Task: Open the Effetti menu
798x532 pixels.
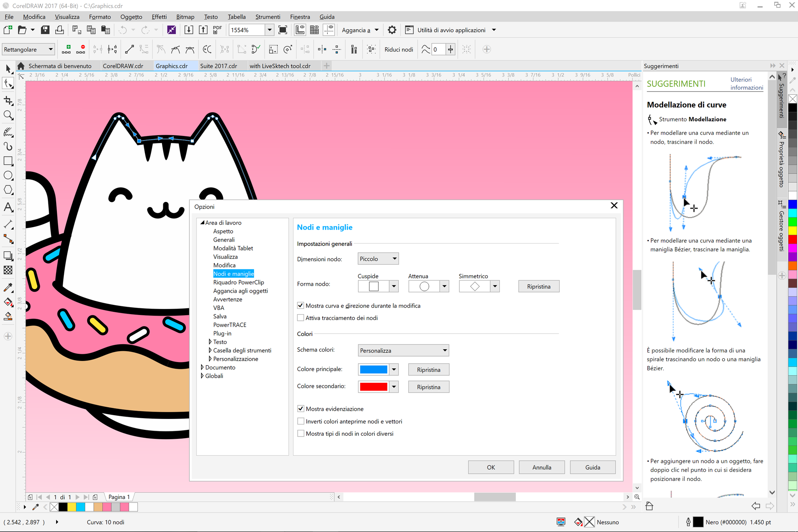Action: [159, 17]
